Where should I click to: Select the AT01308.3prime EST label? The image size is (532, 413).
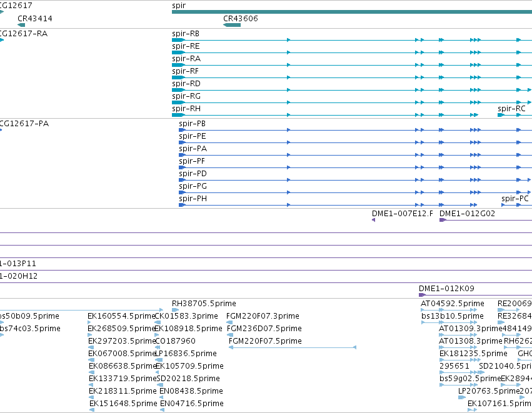(x=471, y=341)
